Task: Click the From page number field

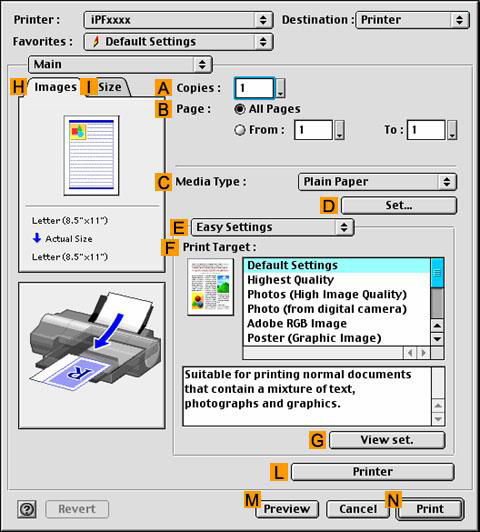Action: pyautogui.click(x=313, y=130)
